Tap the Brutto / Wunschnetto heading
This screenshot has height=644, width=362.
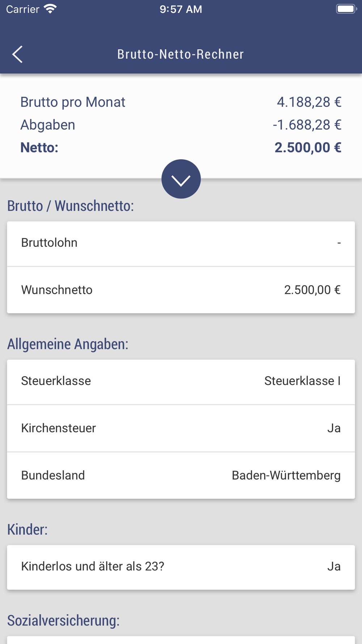point(71,206)
